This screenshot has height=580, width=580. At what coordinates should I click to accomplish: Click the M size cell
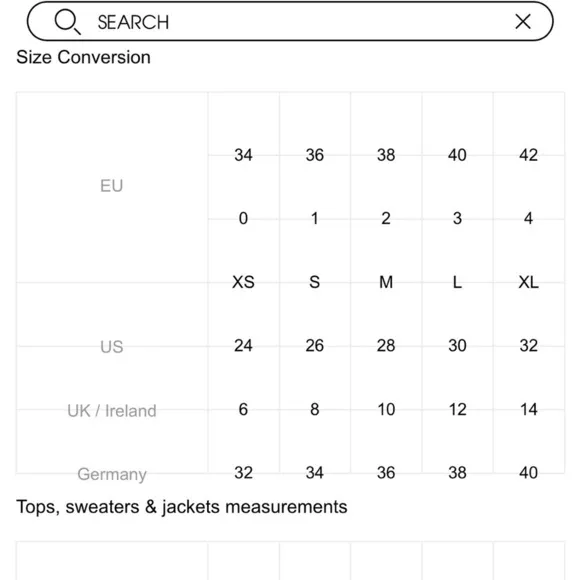(x=386, y=282)
